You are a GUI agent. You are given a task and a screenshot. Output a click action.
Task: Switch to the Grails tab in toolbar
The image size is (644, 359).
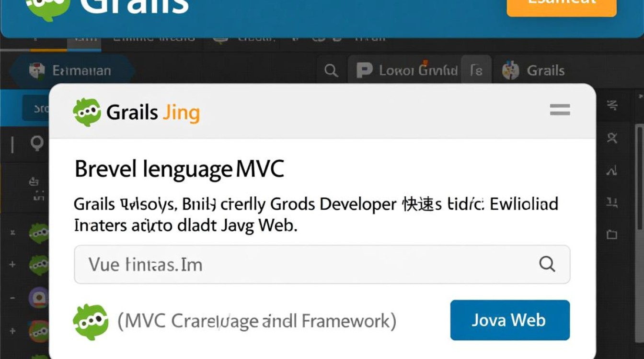coord(533,71)
